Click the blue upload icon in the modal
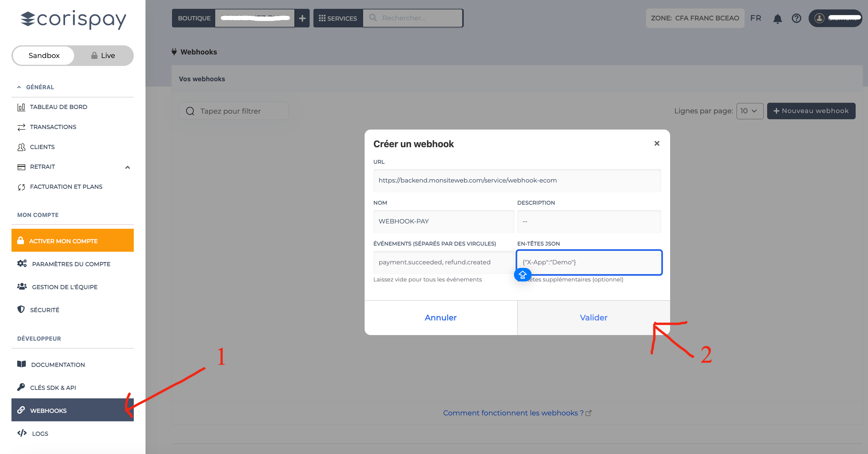The width and height of the screenshot is (868, 454). (x=523, y=275)
